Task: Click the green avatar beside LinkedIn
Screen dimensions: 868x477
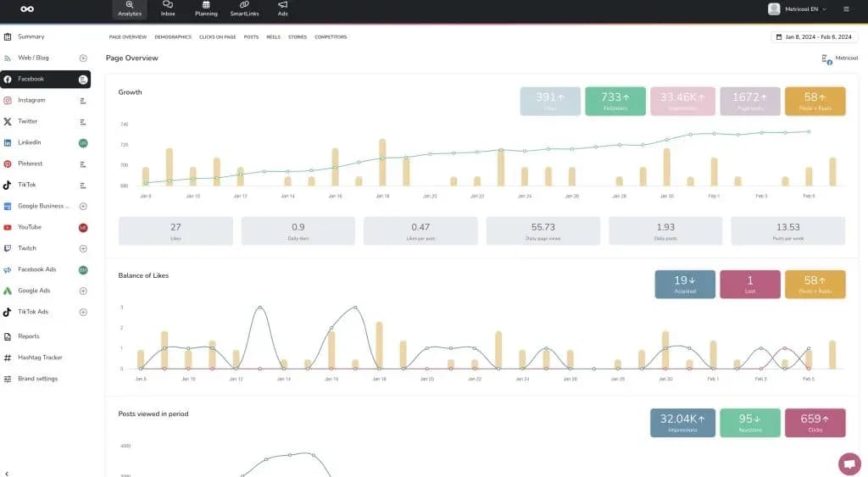Action: [x=83, y=143]
